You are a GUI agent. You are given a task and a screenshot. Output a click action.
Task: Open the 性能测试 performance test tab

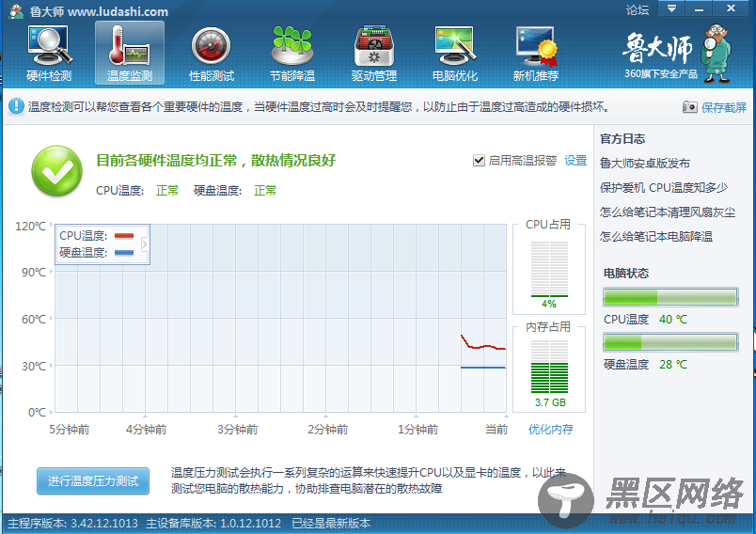[212, 54]
